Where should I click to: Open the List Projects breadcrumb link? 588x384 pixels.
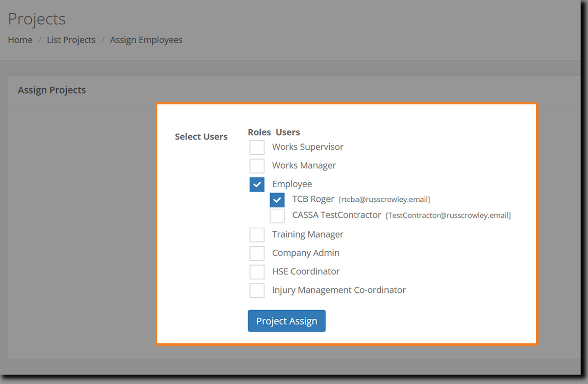[x=71, y=40]
